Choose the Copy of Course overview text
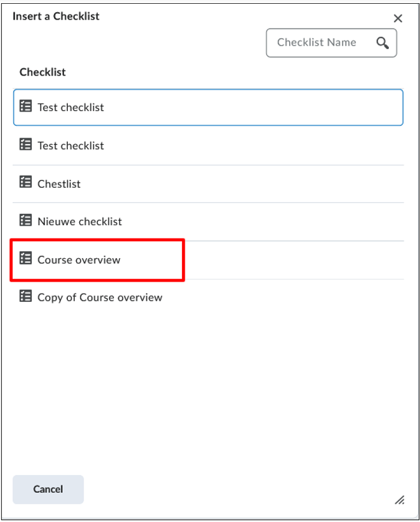Viewport: 420px width, 522px height. (x=100, y=297)
